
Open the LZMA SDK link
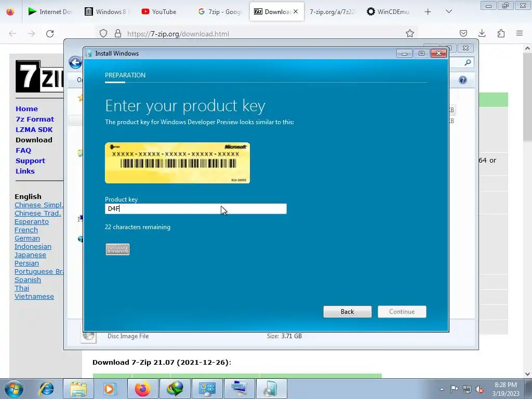[x=34, y=129]
